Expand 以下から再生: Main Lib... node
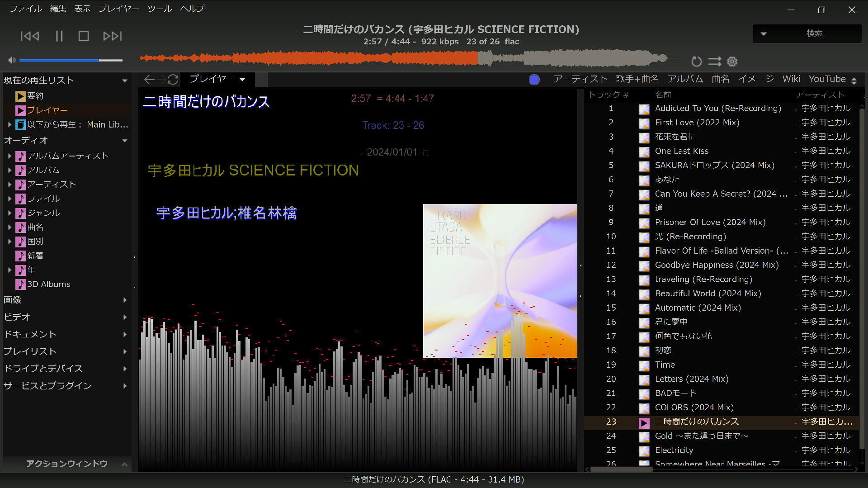Viewport: 868px width, 488px height. point(9,124)
